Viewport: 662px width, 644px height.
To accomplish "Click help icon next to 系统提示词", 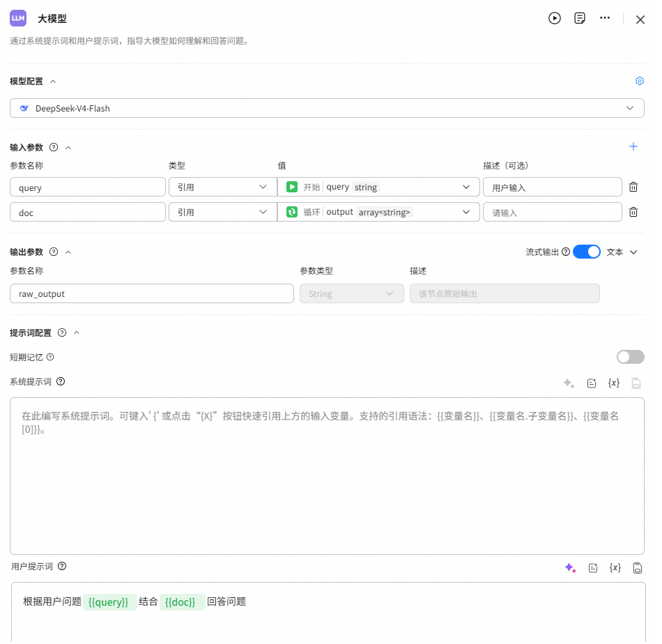I will [x=61, y=381].
